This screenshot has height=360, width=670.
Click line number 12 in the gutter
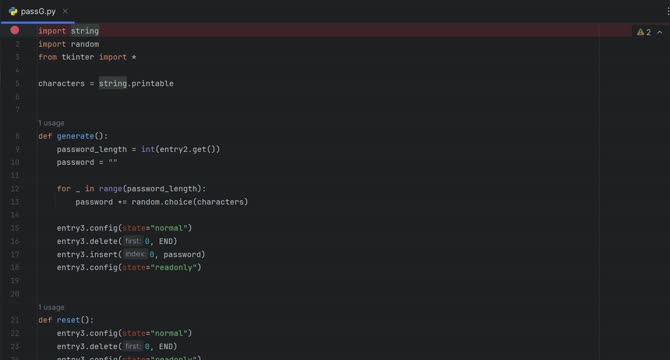(x=15, y=189)
